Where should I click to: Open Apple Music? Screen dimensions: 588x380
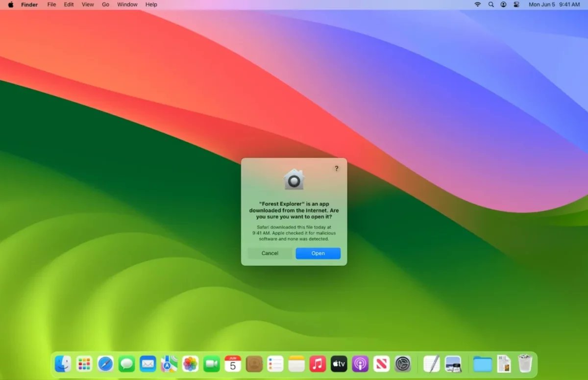pyautogui.click(x=318, y=364)
